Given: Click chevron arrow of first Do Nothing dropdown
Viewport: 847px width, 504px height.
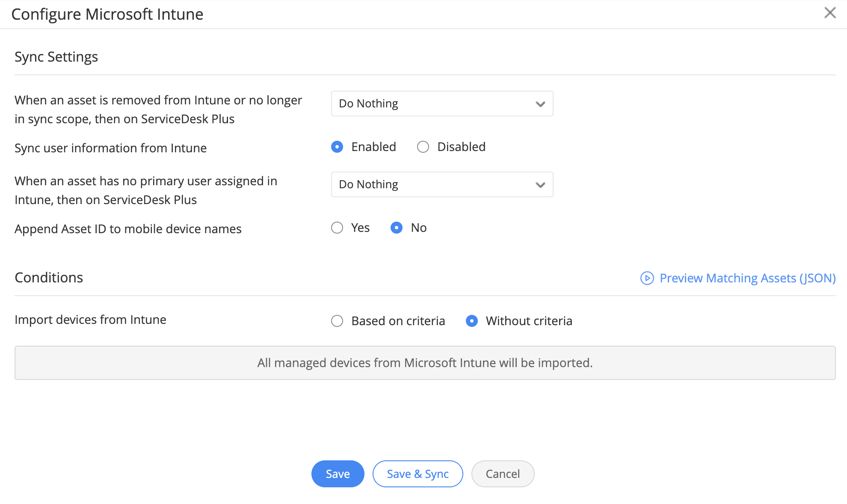Looking at the screenshot, I should coord(540,104).
